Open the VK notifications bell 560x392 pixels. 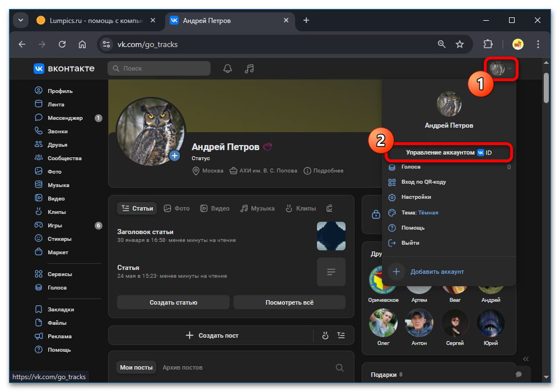(227, 68)
